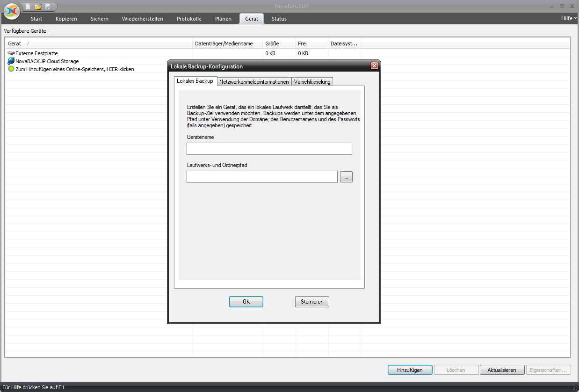Open the Protokolle tab
Viewport: 579px width, 392px height.
coord(189,19)
